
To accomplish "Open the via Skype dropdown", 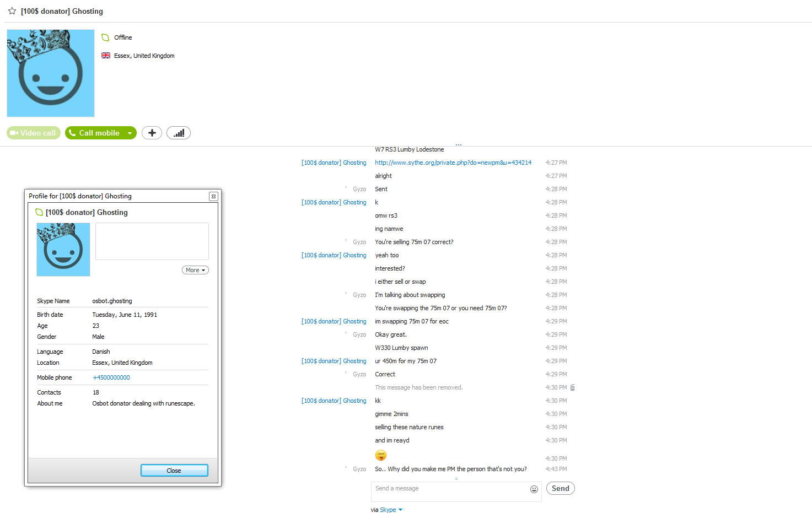I will [391, 510].
